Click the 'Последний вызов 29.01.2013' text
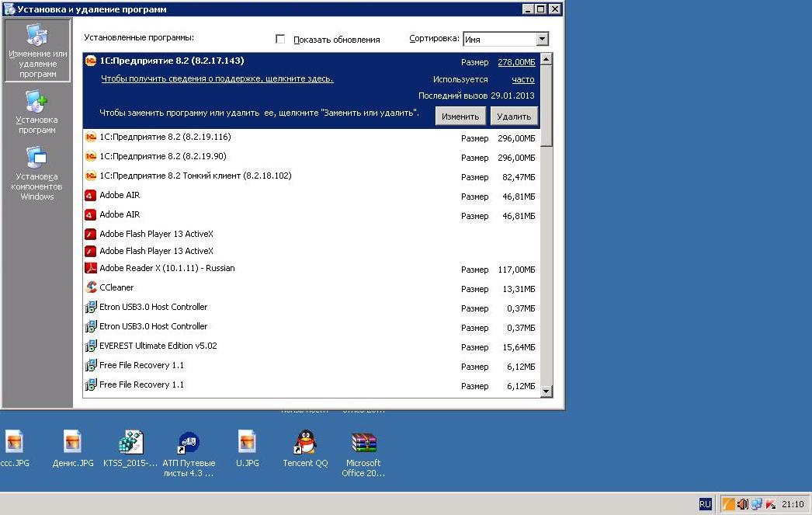The height and width of the screenshot is (515, 812). [477, 96]
